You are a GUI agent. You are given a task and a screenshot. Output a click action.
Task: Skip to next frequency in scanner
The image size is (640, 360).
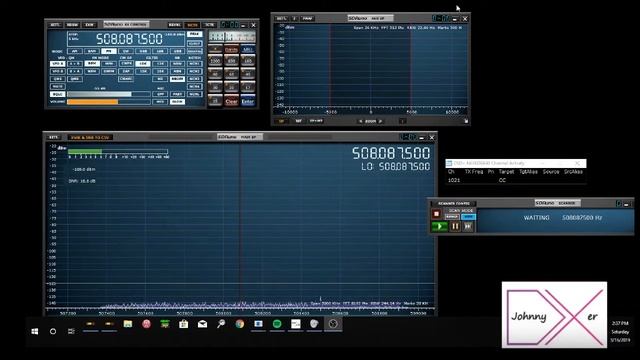pyautogui.click(x=468, y=227)
